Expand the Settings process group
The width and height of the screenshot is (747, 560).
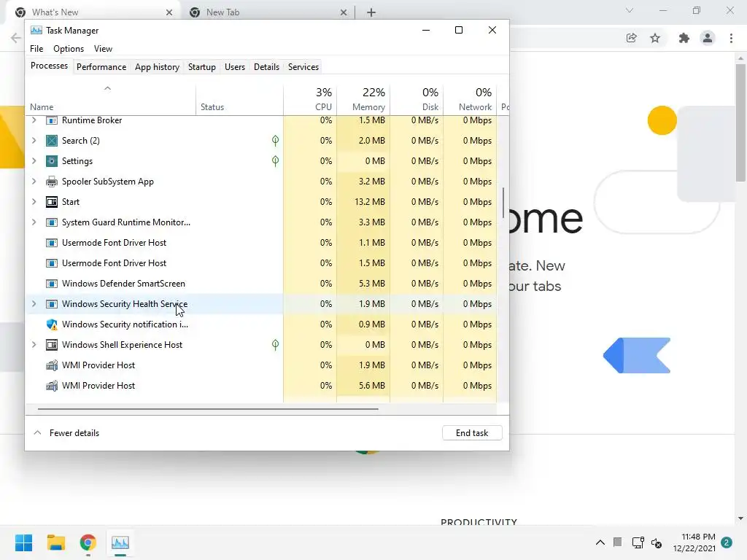coord(34,161)
